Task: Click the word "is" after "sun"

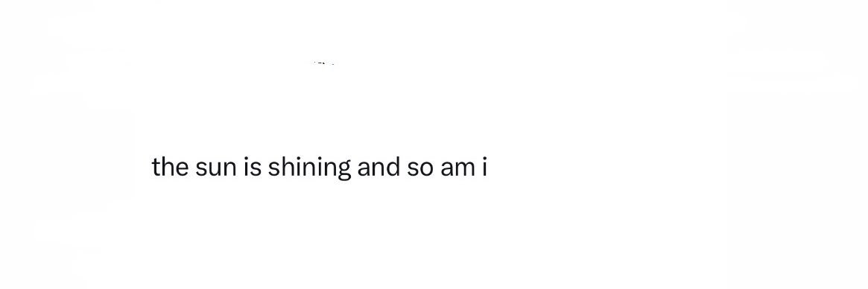Action: coord(253,167)
